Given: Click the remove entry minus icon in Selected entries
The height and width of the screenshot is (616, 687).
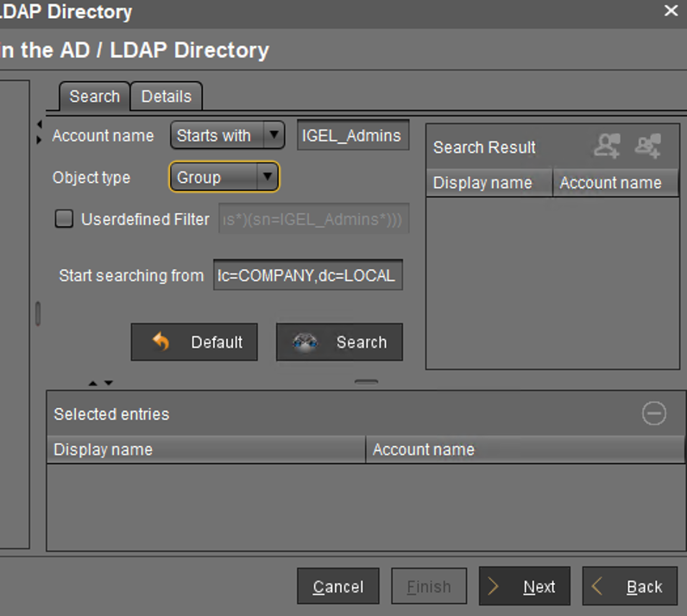Looking at the screenshot, I should coord(654,413).
